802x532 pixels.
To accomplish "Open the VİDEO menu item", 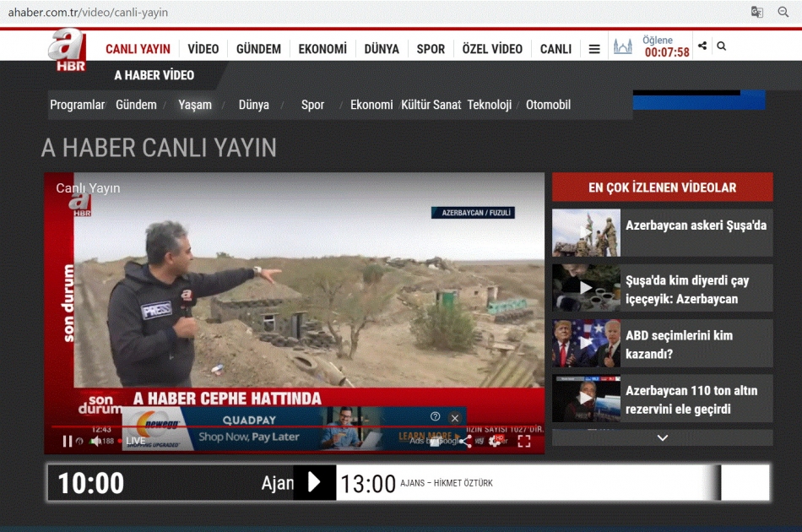I will pos(203,49).
